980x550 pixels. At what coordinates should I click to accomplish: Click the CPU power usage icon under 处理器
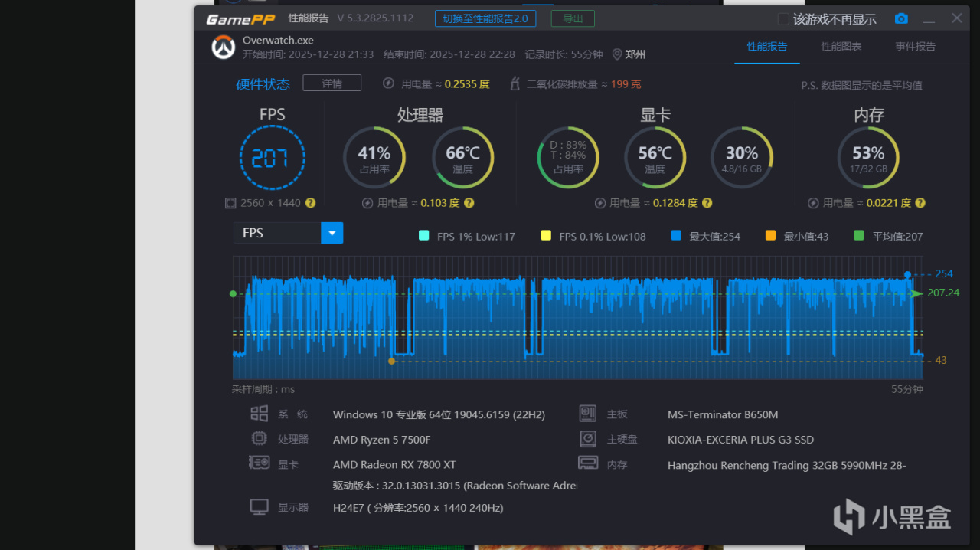[367, 203]
